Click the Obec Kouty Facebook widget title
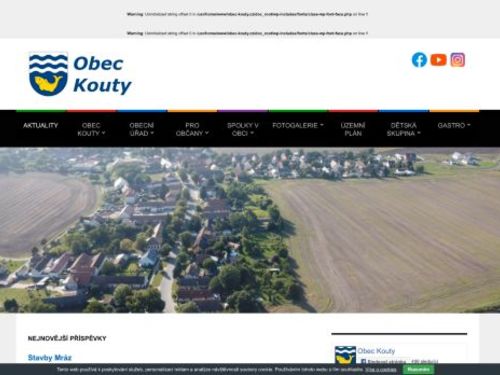 (376, 351)
